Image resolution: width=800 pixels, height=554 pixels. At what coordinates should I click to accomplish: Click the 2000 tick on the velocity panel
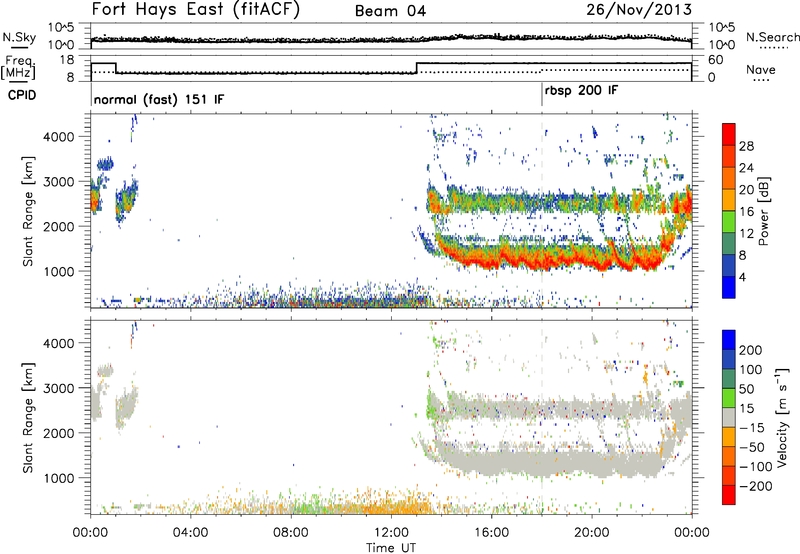pos(59,433)
